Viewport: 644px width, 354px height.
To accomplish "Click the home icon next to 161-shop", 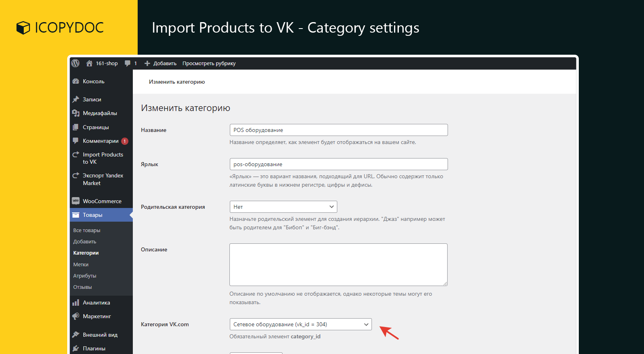I will click(x=89, y=63).
